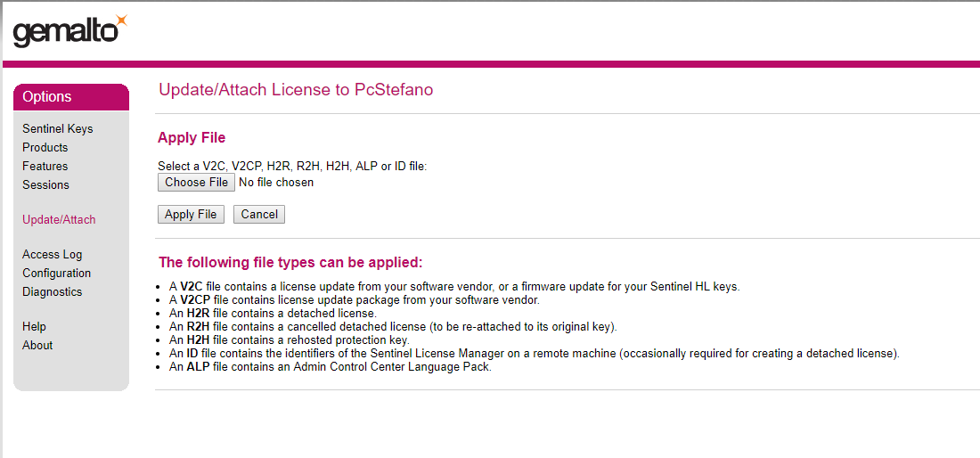
Task: Select Update/Attach in the sidebar
Action: 59,219
